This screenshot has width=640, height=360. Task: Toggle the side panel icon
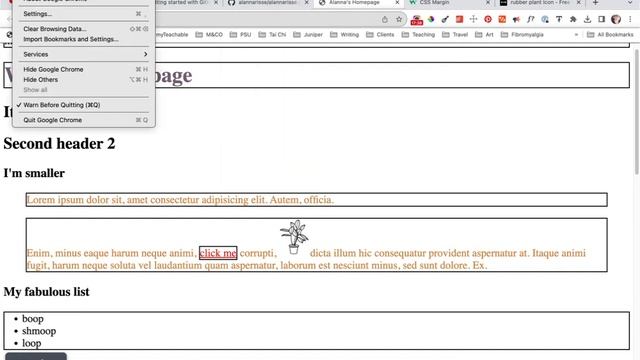602,19
